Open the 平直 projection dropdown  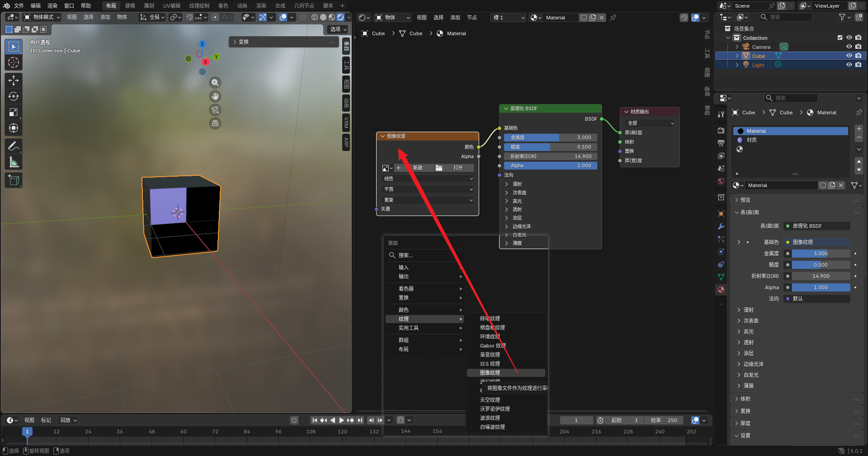[428, 189]
